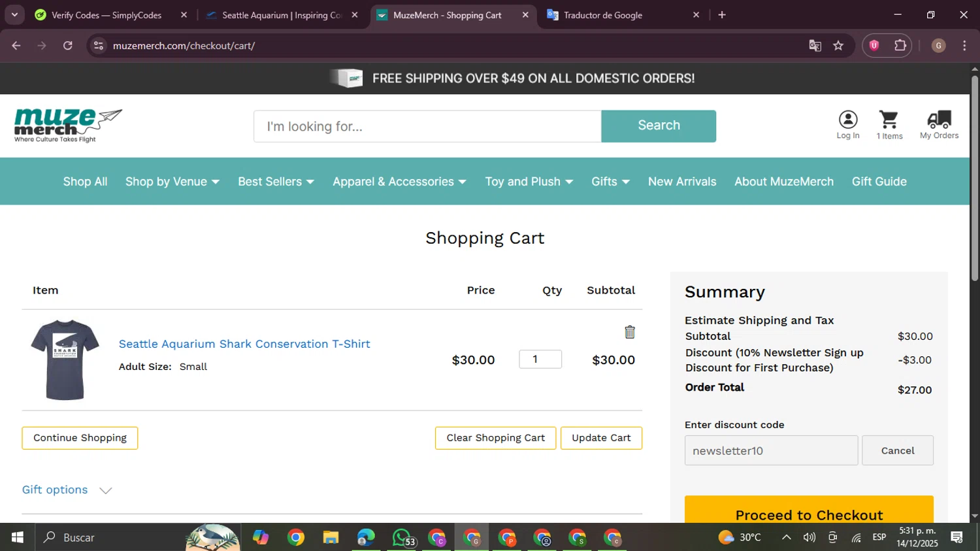Click the MuzeMerch logo
Image resolution: width=980 pixels, height=551 pixels.
[x=68, y=125]
